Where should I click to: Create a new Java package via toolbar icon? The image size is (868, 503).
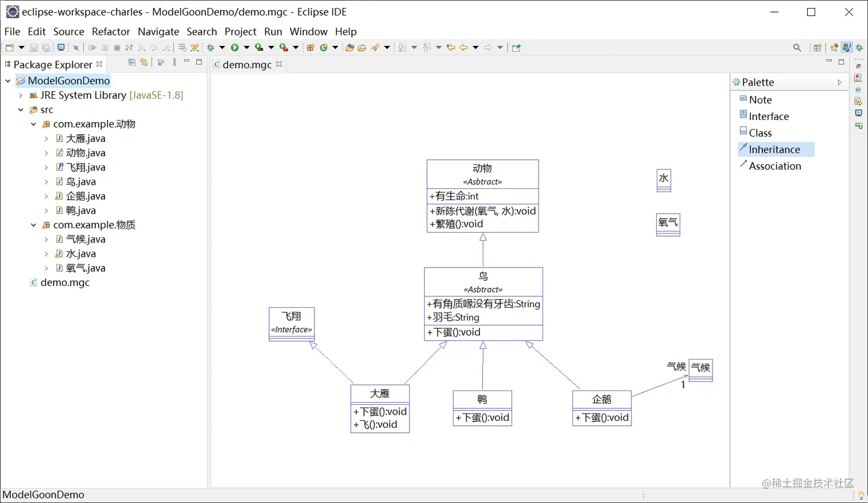[x=309, y=47]
